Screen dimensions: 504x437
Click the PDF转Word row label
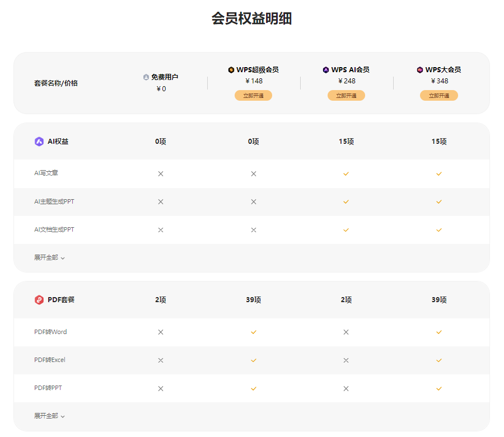coord(50,332)
